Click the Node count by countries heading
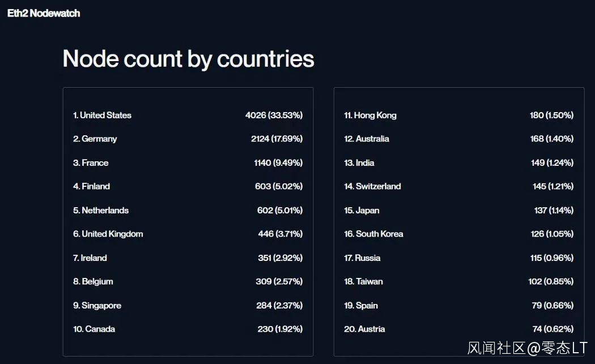The height and width of the screenshot is (364, 595). pos(188,59)
